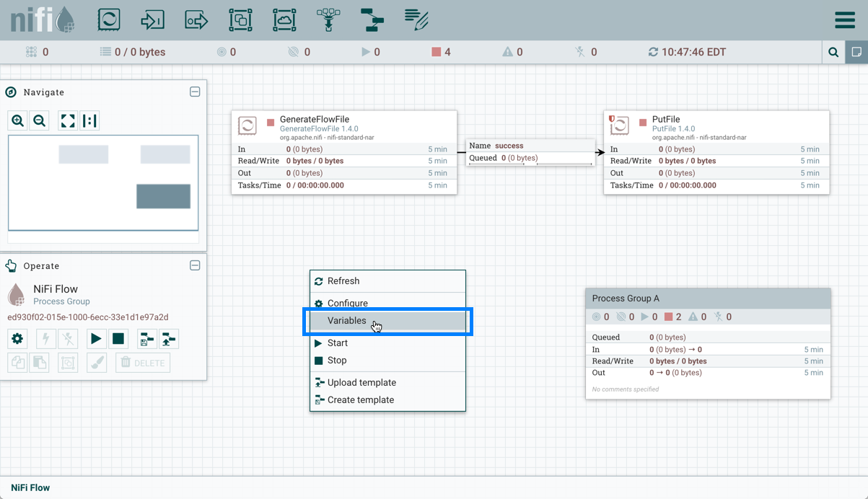Viewport: 868px width, 499px height.
Task: Select the Input Port toolbar icon
Action: [x=152, y=19]
